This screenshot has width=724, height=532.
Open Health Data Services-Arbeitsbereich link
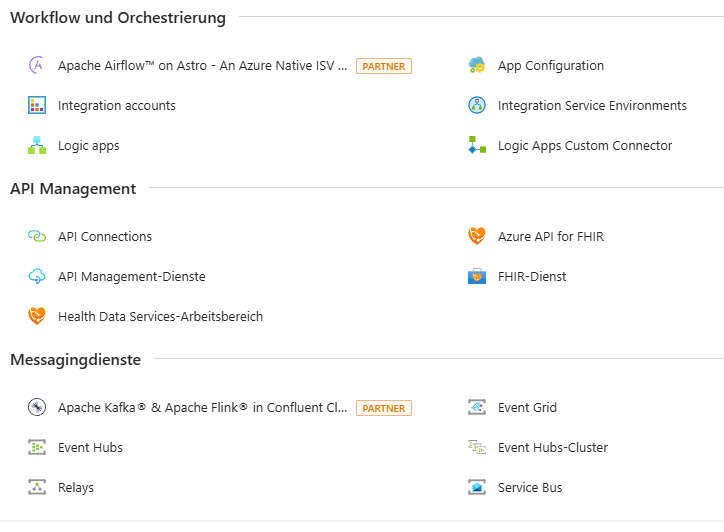coord(160,317)
